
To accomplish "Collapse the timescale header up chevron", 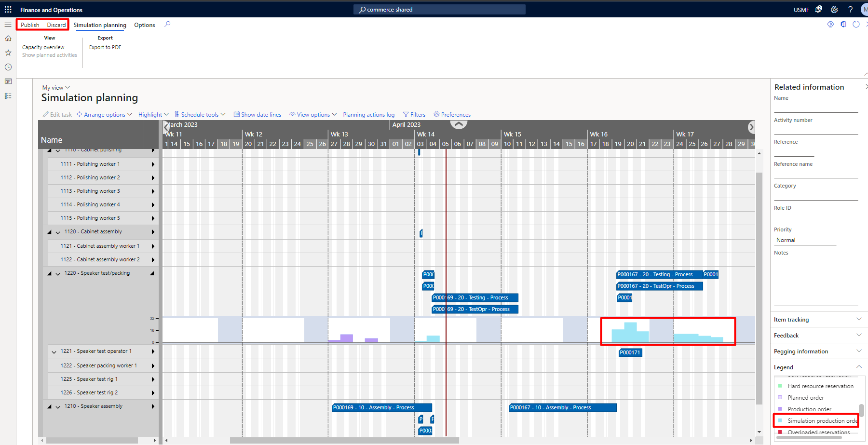I will 459,124.
